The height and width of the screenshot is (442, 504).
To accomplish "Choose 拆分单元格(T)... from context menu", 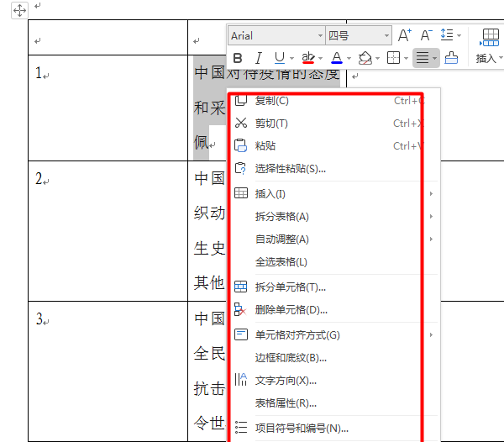I will pyautogui.click(x=291, y=287).
